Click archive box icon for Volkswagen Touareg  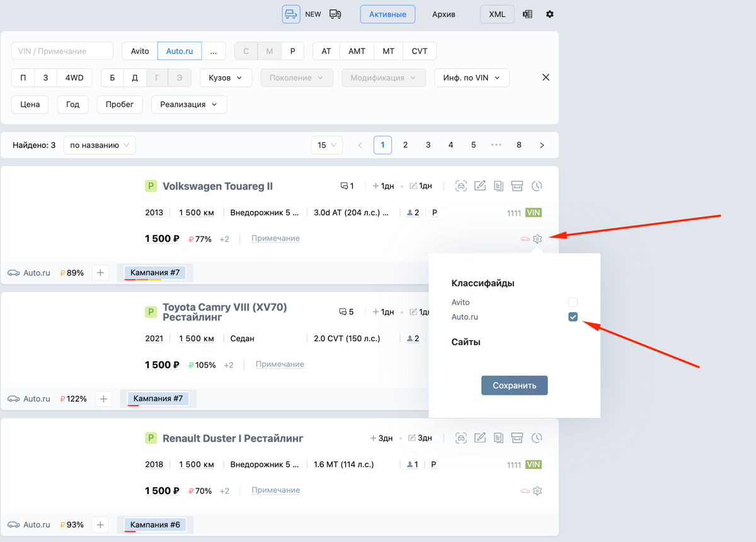517,186
